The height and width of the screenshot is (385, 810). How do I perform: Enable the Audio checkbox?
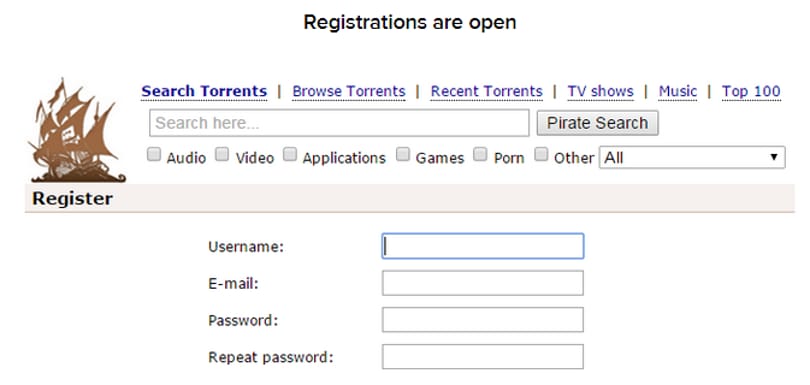click(x=154, y=155)
